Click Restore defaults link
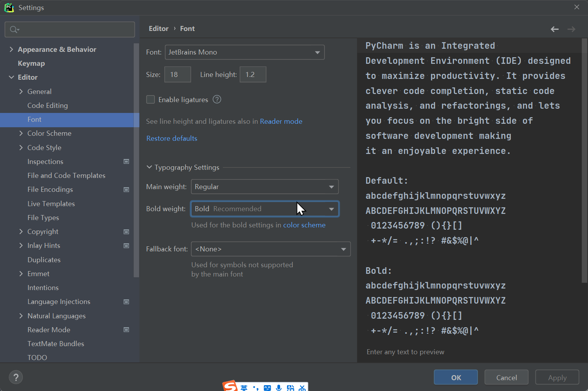This screenshot has width=588, height=391. 172,138
